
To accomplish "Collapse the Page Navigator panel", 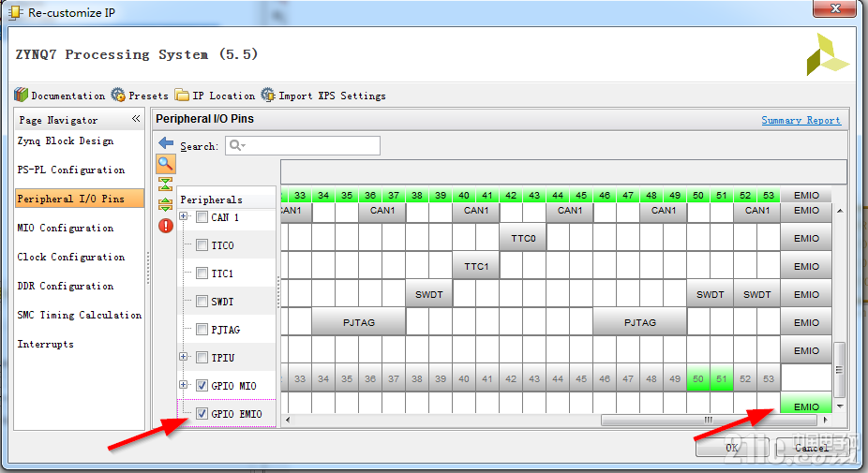I will pos(136,119).
